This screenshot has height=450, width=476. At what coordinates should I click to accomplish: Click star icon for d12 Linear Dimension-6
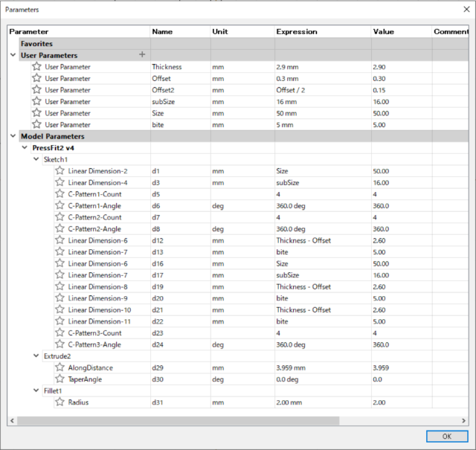pyautogui.click(x=59, y=240)
